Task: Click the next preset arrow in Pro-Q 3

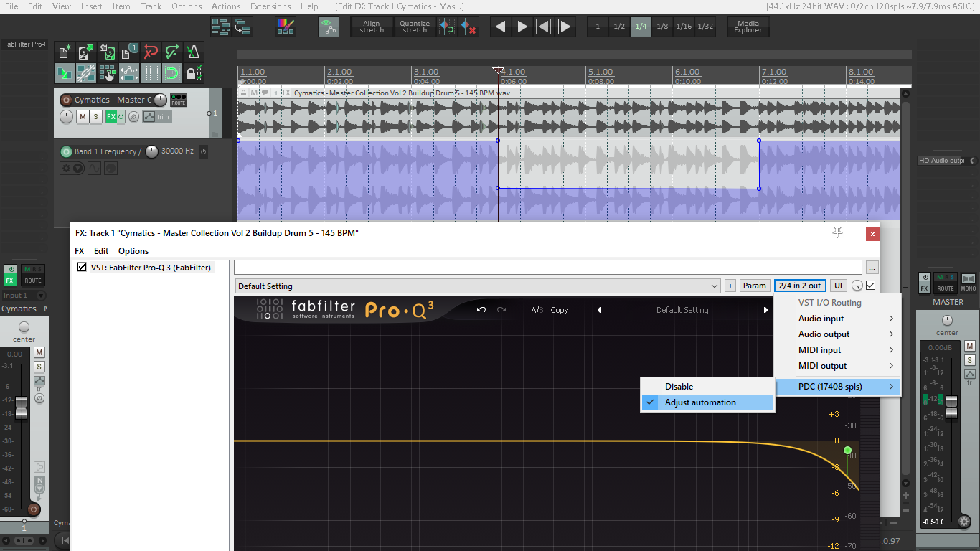Action: pyautogui.click(x=765, y=310)
